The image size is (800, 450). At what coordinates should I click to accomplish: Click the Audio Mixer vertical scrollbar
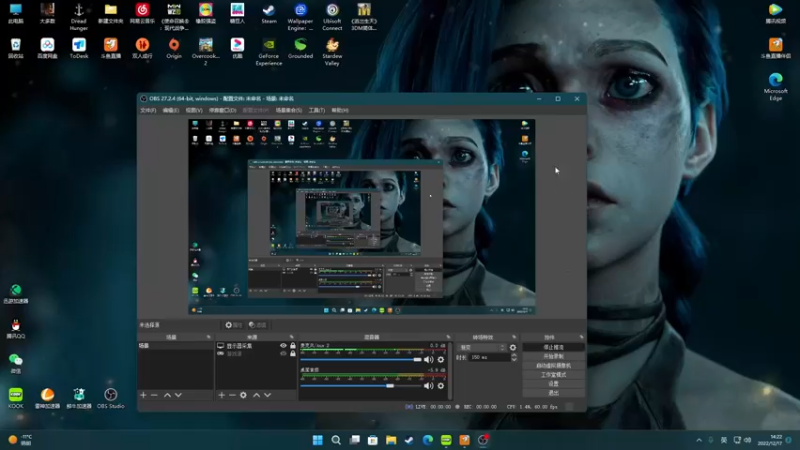pyautogui.click(x=449, y=370)
